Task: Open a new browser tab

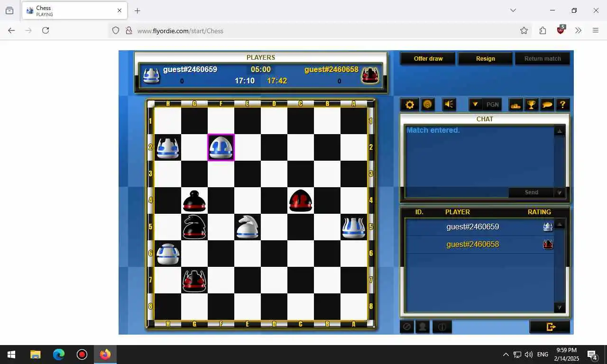Action: [137, 10]
